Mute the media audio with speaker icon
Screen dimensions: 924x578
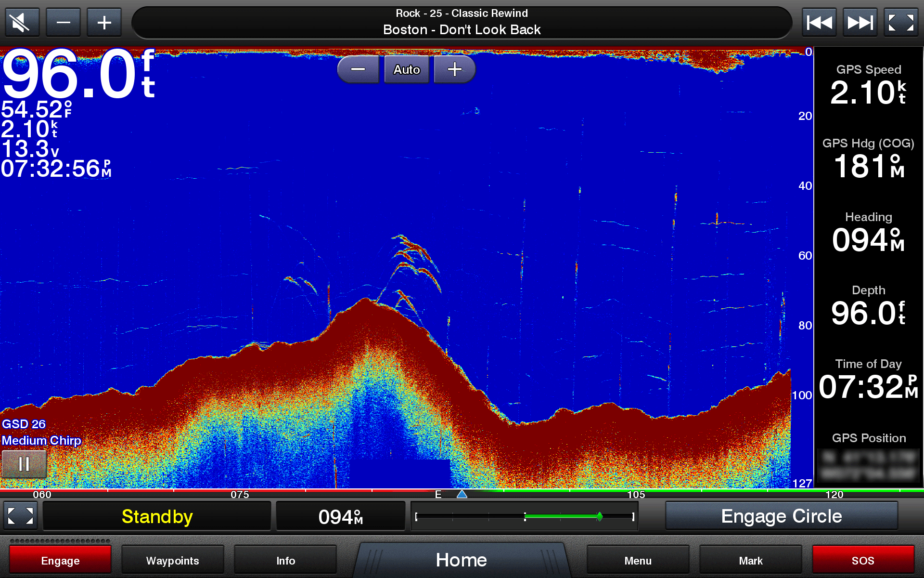point(22,22)
